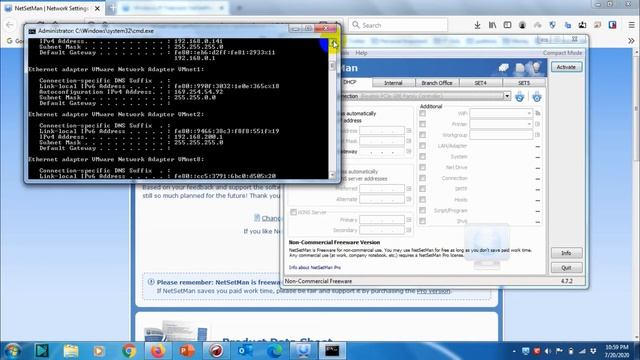Image resolution: width=640 pixels, height=360 pixels.
Task: Open the WiFi dropdown list
Action: click(x=501, y=113)
